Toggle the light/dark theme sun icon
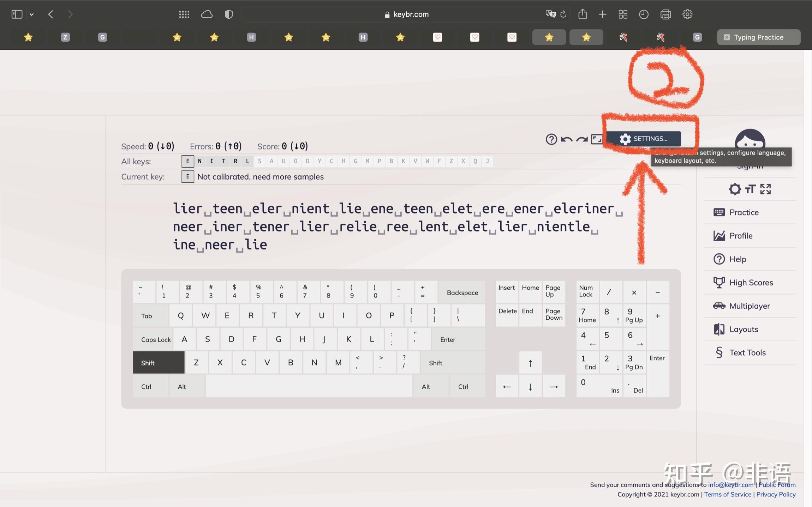812x507 pixels. [735, 189]
